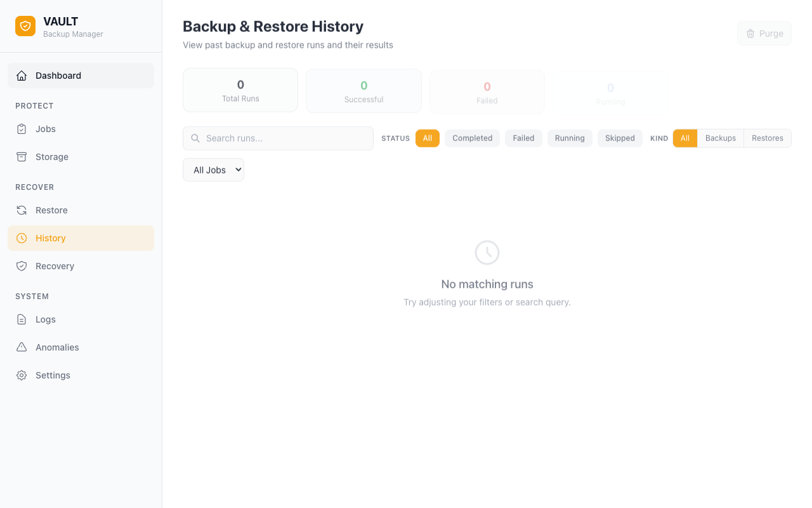
Task: Show only Backups kind
Action: [x=721, y=138]
